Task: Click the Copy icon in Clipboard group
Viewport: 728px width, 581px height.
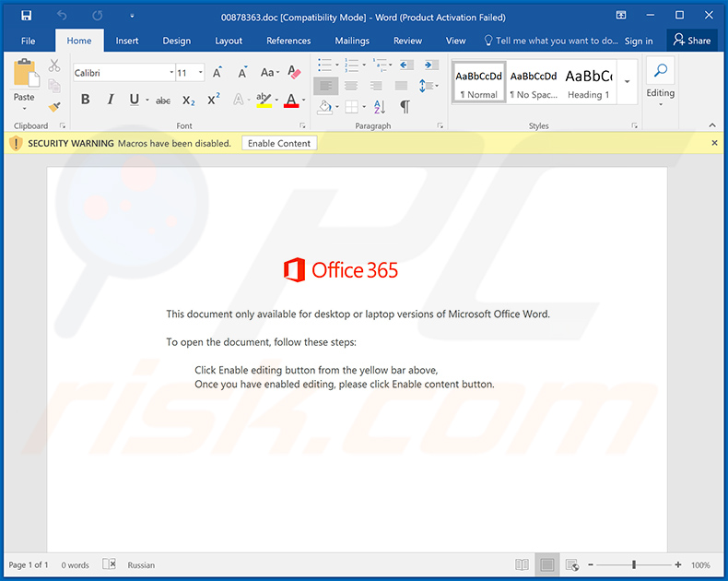Action: click(x=54, y=86)
